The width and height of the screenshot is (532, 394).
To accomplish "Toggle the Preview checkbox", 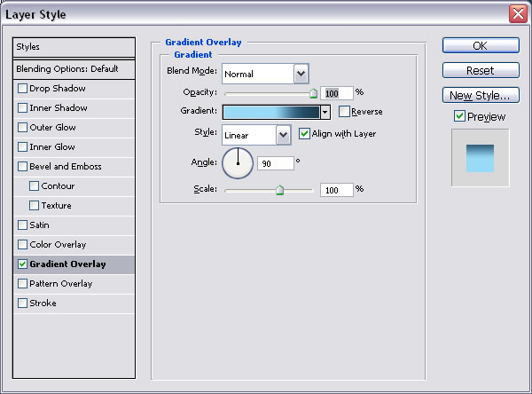I will pos(459,116).
